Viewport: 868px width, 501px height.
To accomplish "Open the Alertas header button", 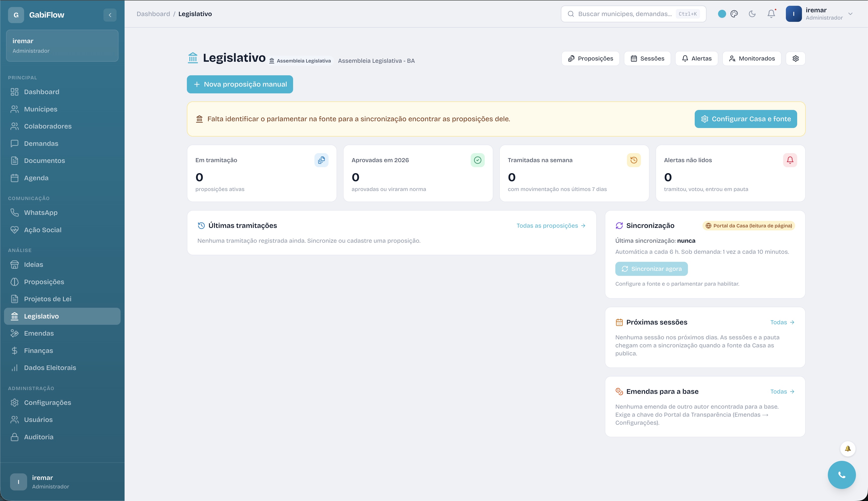I will (696, 58).
